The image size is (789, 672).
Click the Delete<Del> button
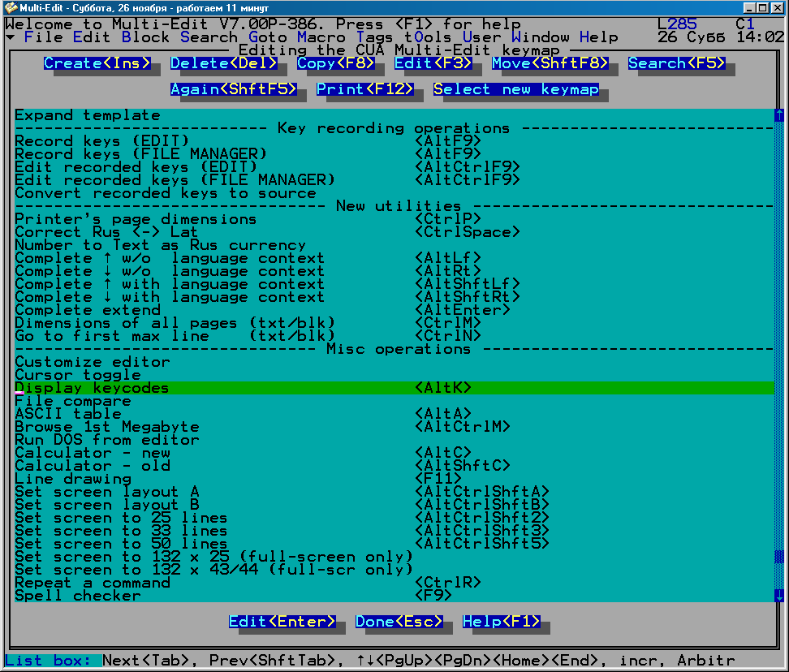coord(224,63)
